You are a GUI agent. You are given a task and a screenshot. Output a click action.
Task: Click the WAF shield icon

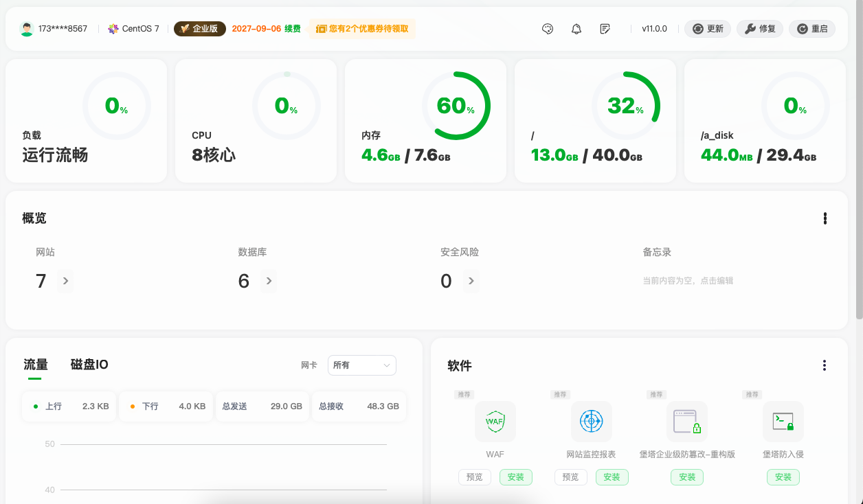click(x=495, y=421)
